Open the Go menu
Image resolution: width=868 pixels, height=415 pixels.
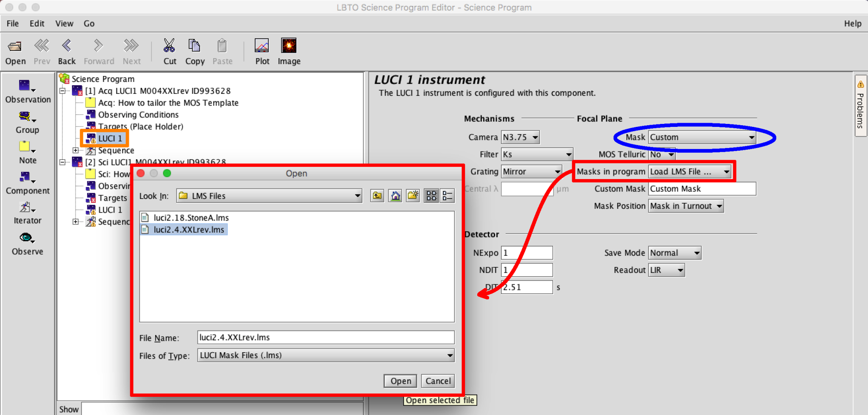coord(89,23)
